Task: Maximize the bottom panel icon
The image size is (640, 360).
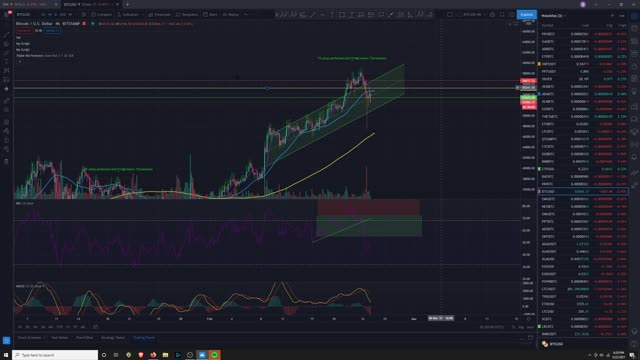Action: point(531,338)
